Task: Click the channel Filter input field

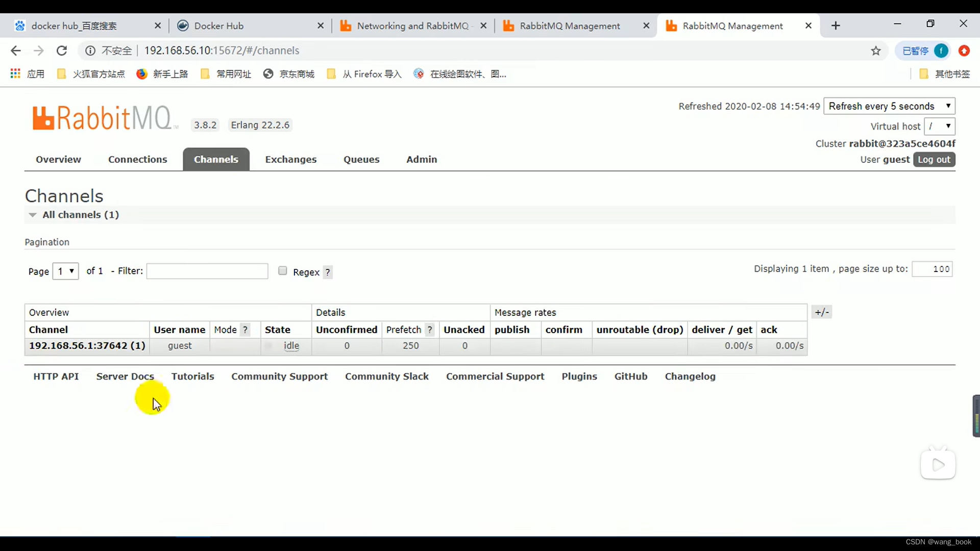Action: (x=207, y=271)
